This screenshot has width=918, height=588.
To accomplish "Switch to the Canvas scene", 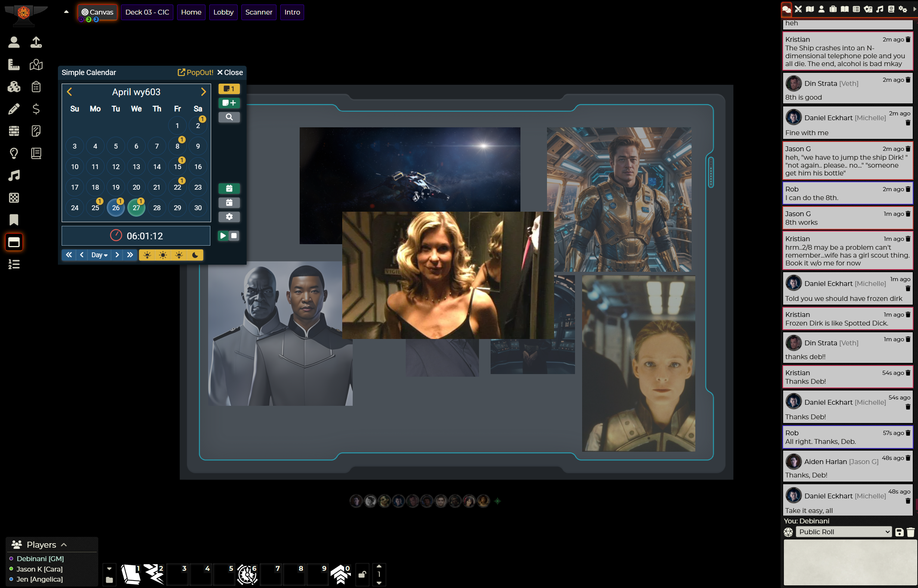I will coord(98,12).
